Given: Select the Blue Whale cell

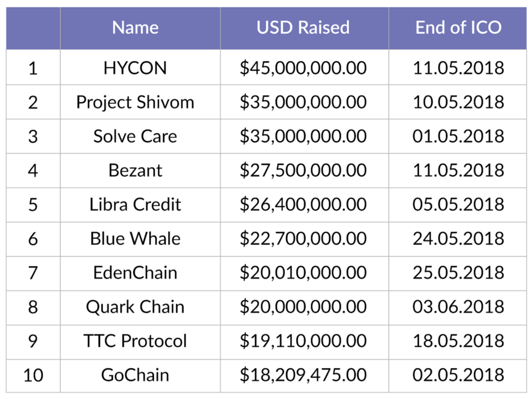Looking at the screenshot, I should click(x=135, y=239).
